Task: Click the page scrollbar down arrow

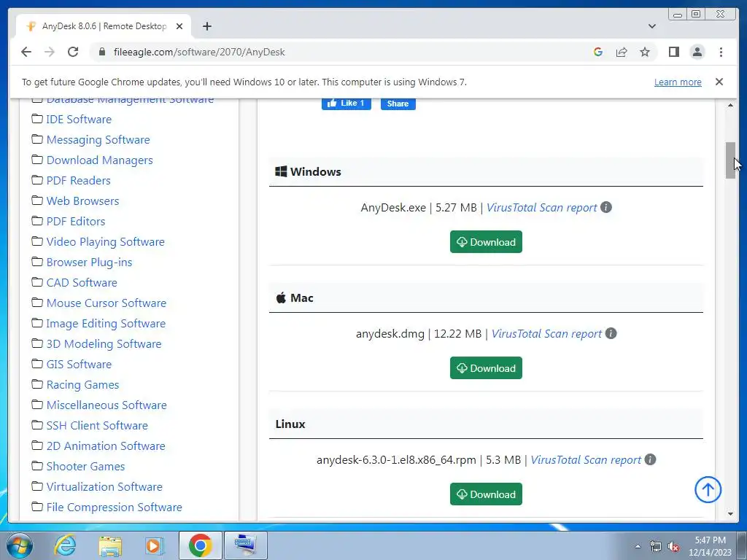Action: click(x=730, y=514)
